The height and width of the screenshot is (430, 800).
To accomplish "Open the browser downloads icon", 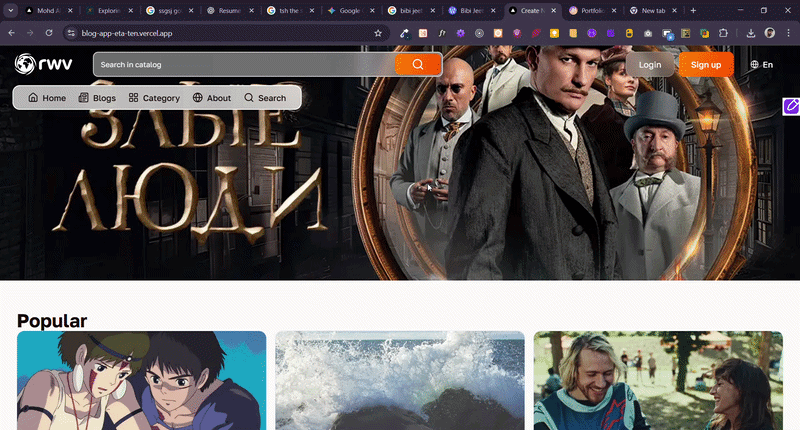I will (x=751, y=33).
